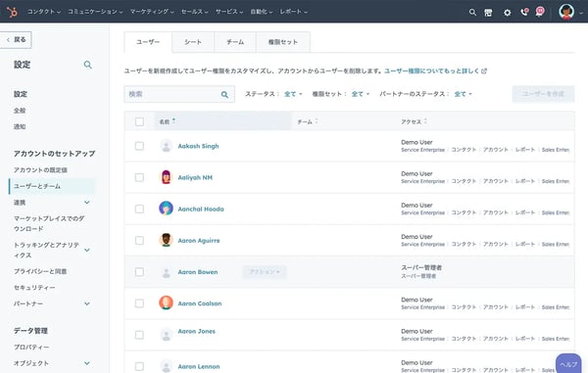Click Aaron Bowen's avatar

pyautogui.click(x=166, y=272)
